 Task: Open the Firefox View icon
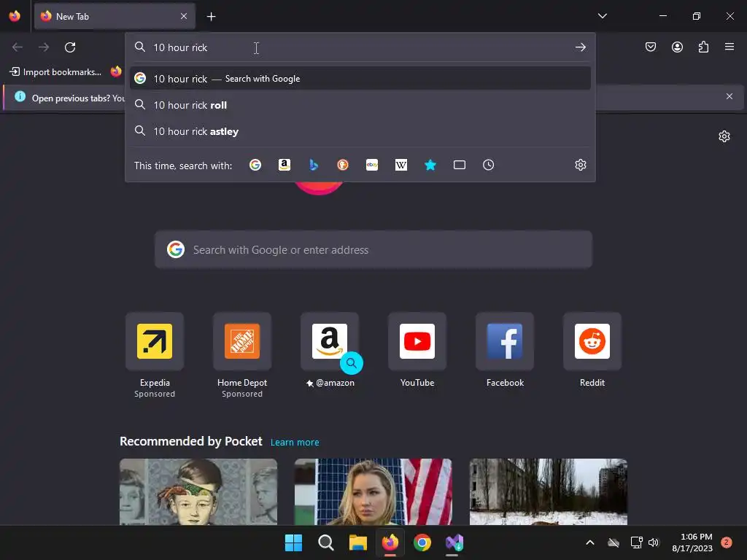(15, 16)
